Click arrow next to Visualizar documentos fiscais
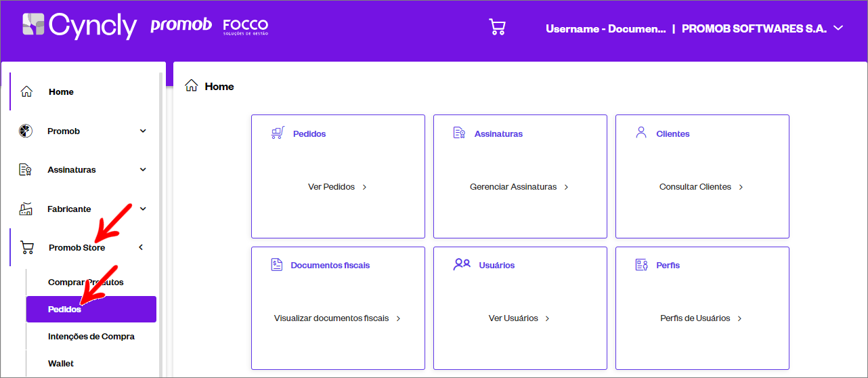The image size is (868, 378). click(x=398, y=318)
